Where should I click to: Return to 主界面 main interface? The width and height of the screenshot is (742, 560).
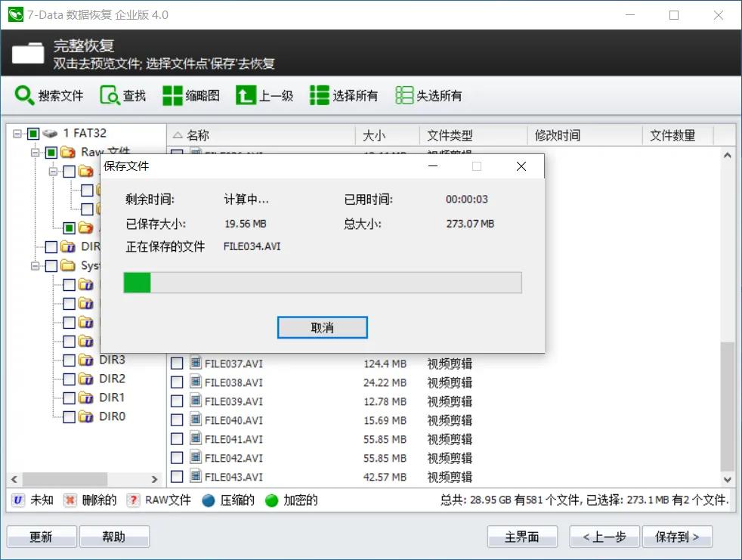tap(522, 537)
